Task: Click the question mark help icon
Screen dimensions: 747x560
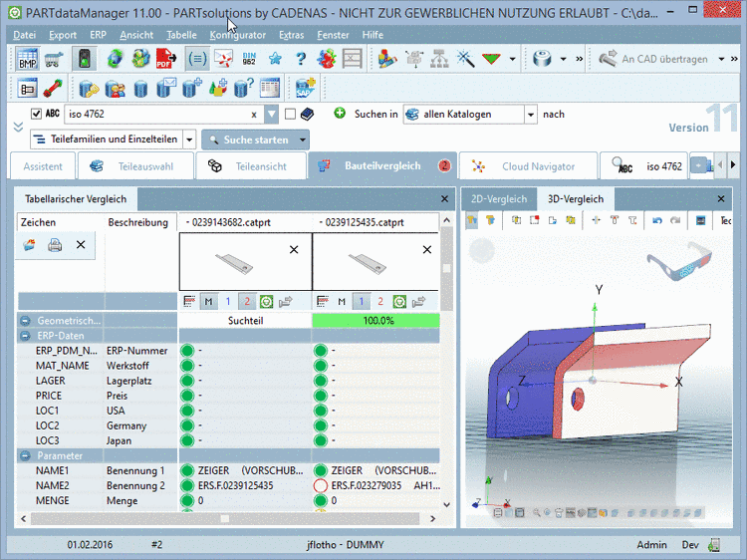Action: point(301,59)
